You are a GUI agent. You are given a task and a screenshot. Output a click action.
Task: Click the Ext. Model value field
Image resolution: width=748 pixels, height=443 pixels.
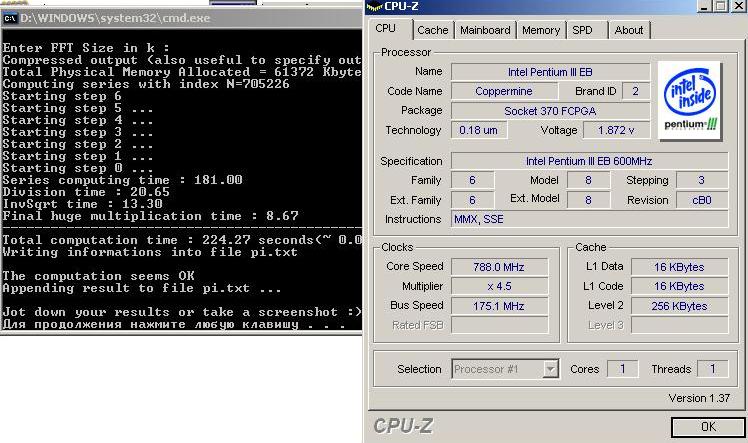tap(589, 200)
